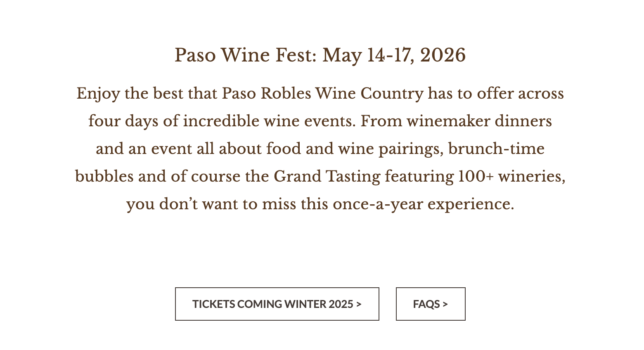Click the Tickets Coming Winter 2025 button

click(277, 304)
